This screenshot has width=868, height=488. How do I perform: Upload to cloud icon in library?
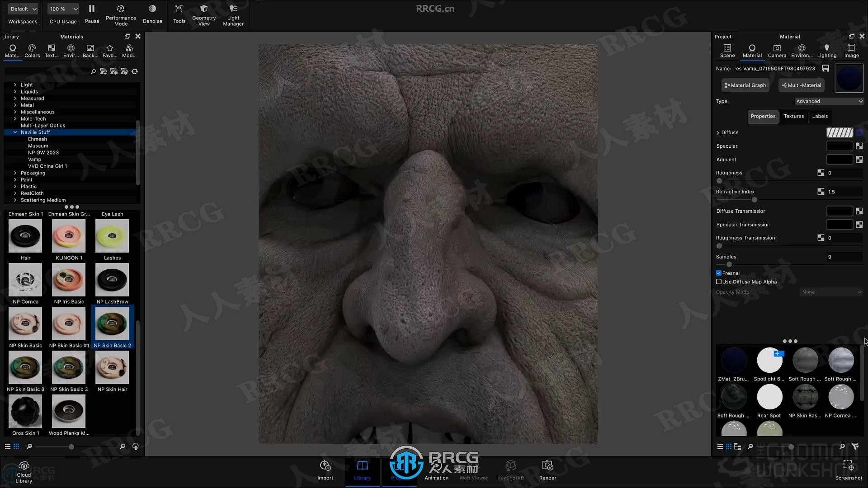[x=136, y=446]
